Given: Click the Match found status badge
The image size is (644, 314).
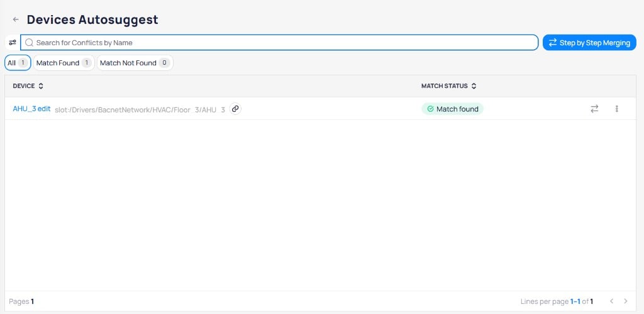Looking at the screenshot, I should (453, 109).
